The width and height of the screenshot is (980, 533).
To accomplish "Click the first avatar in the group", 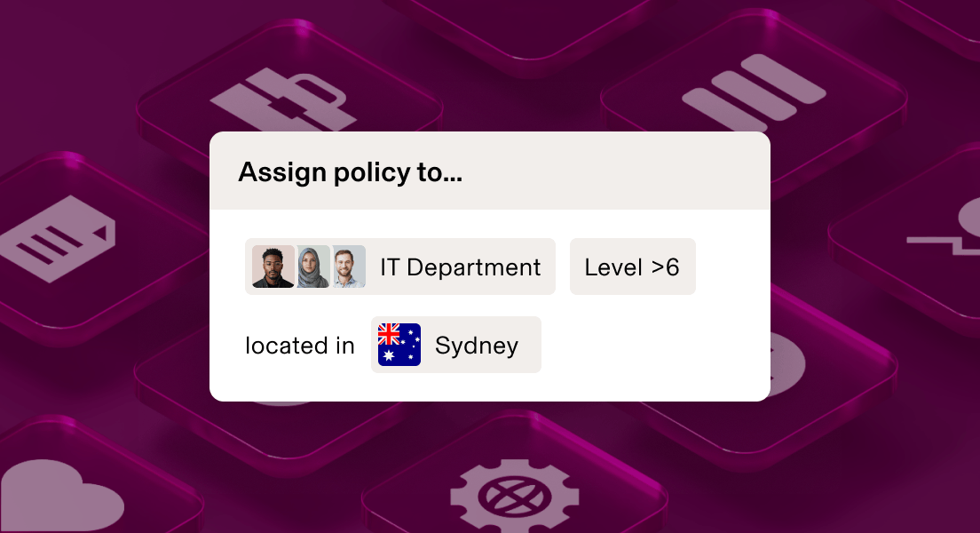I will [271, 266].
